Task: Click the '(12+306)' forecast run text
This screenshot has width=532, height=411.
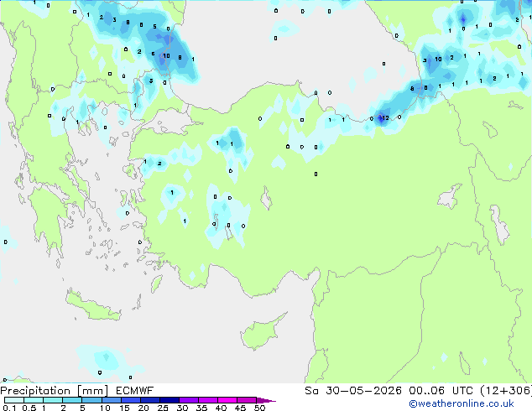Action: pos(506,391)
